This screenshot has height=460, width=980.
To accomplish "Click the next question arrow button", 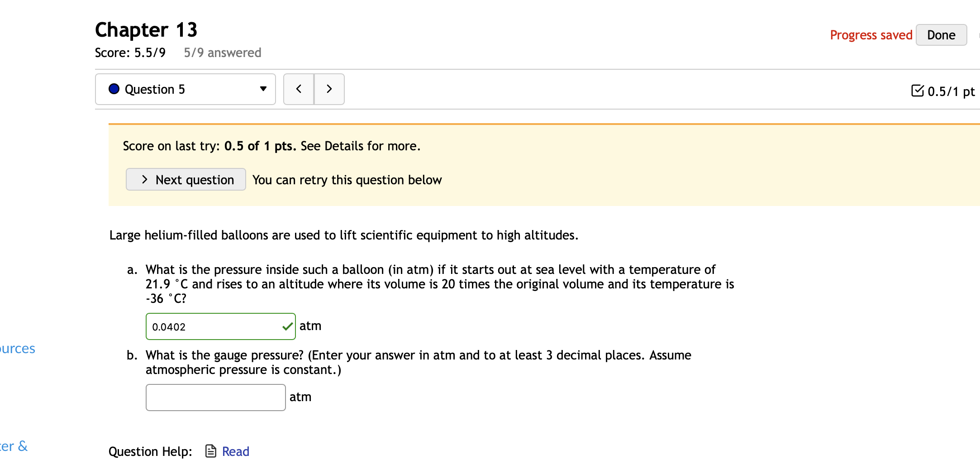I will (329, 89).
